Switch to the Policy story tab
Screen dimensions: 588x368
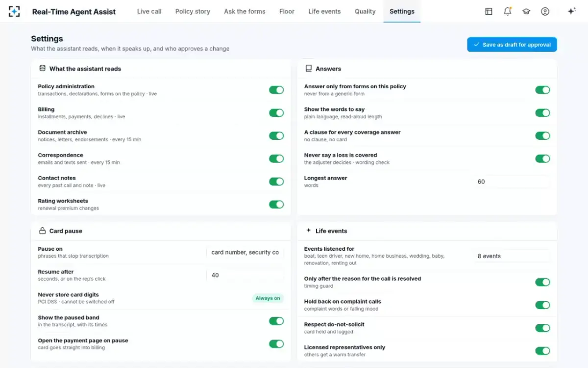pyautogui.click(x=193, y=11)
